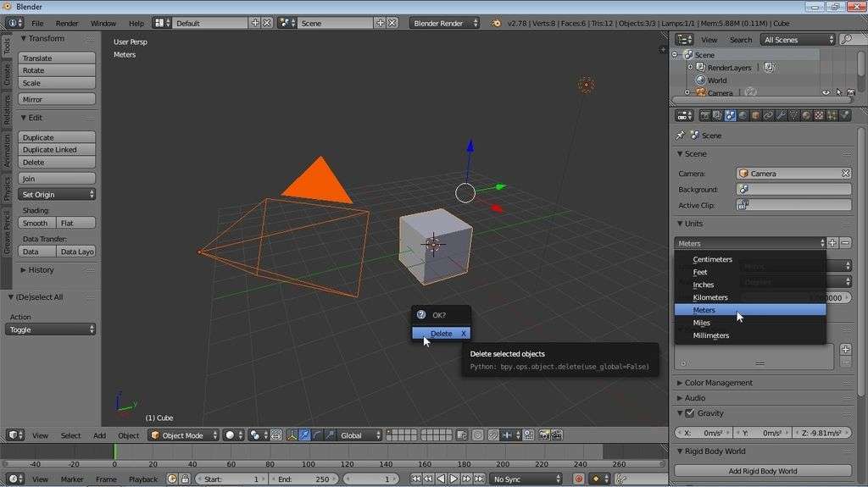Image resolution: width=868 pixels, height=487 pixels.
Task: Click the timeline End frame field
Action: click(x=303, y=479)
